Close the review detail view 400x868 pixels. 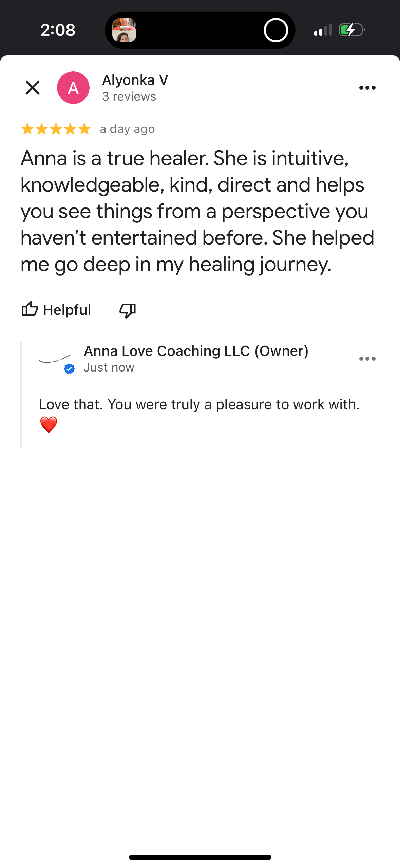point(33,88)
